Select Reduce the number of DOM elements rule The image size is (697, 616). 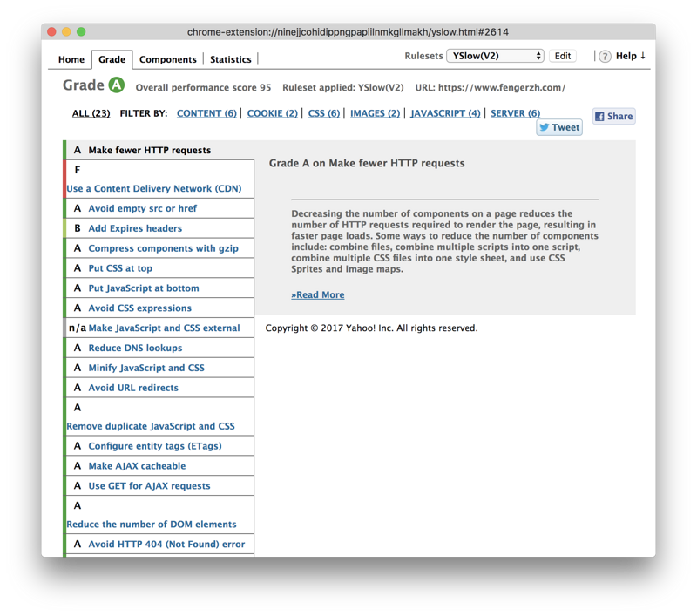(x=159, y=515)
